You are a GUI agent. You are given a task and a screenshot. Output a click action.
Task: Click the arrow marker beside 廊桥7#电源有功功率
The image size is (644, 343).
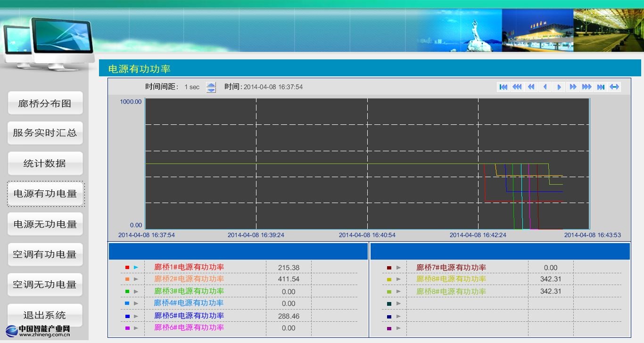398,268
